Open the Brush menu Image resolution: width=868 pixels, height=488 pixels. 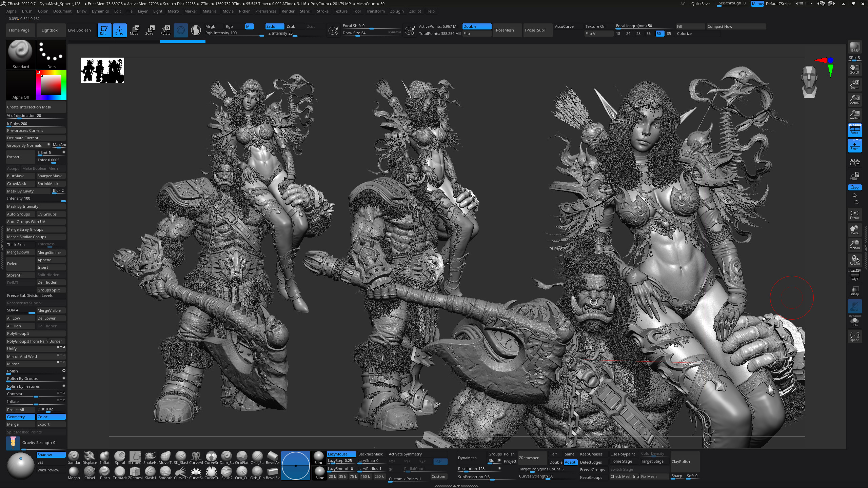coord(27,11)
